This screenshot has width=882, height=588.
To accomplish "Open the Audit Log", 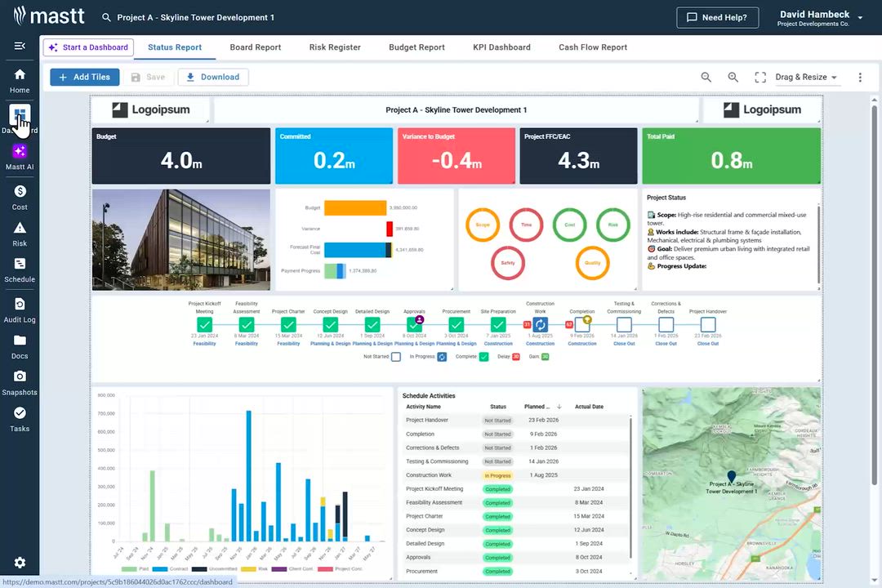I will (x=19, y=309).
